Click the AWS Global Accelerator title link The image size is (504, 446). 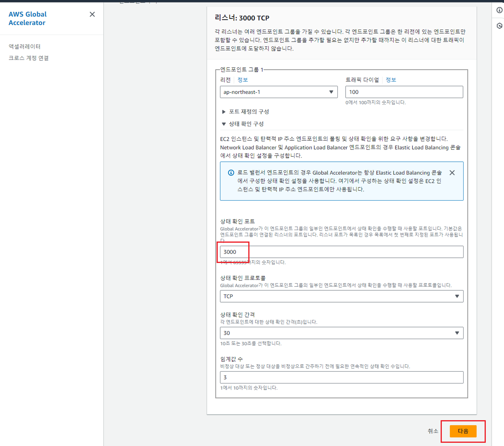27,18
